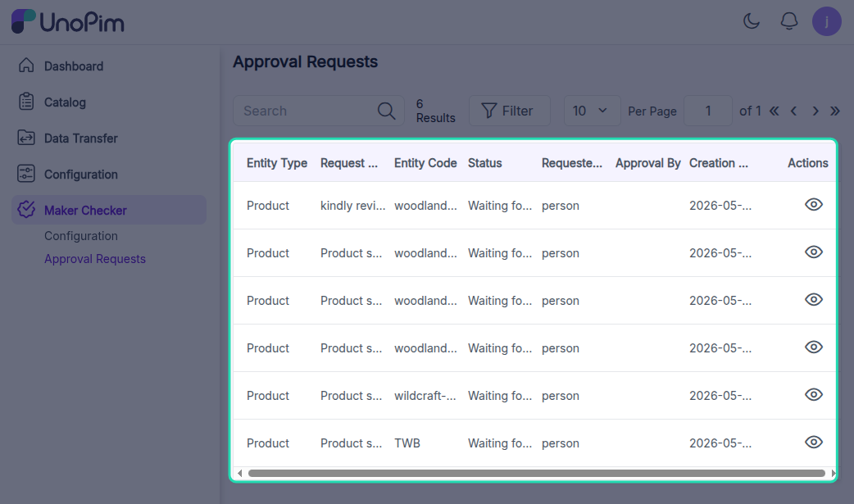Click the '6 Results' count text

(436, 111)
